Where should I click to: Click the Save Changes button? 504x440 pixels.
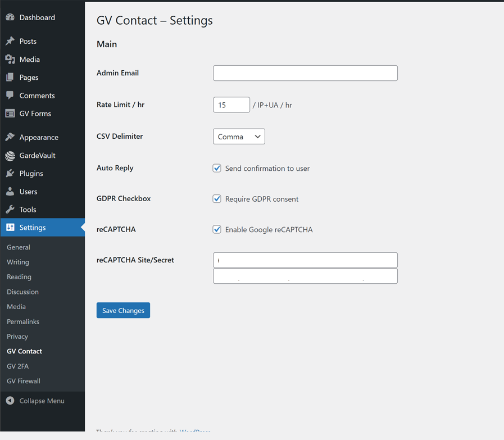click(123, 310)
